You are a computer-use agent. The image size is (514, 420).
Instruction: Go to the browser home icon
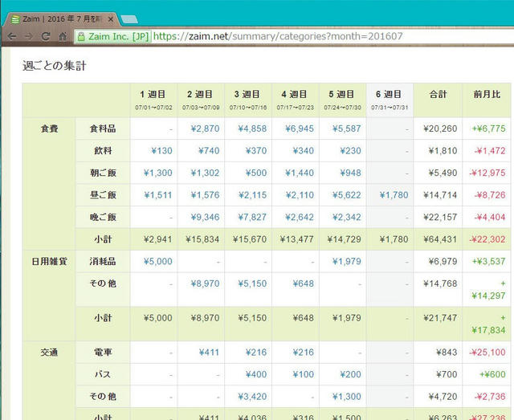(x=63, y=36)
